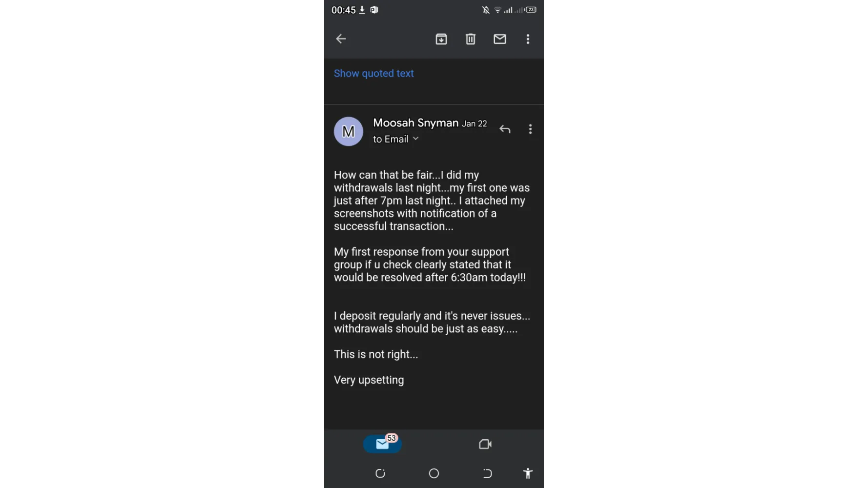This screenshot has height=488, width=868.
Task: Tap the email body text 'Very upsetting'
Action: (369, 380)
